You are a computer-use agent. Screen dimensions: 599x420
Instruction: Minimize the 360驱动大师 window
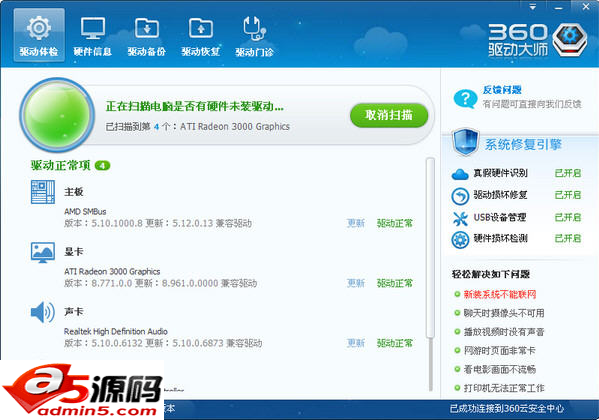coord(559,7)
